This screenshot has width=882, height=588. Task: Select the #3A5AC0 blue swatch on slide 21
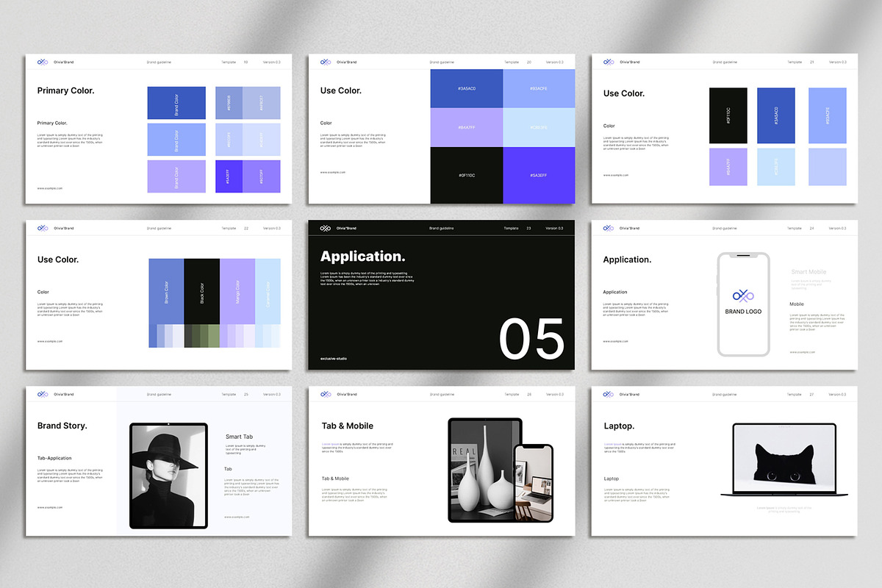[776, 115]
